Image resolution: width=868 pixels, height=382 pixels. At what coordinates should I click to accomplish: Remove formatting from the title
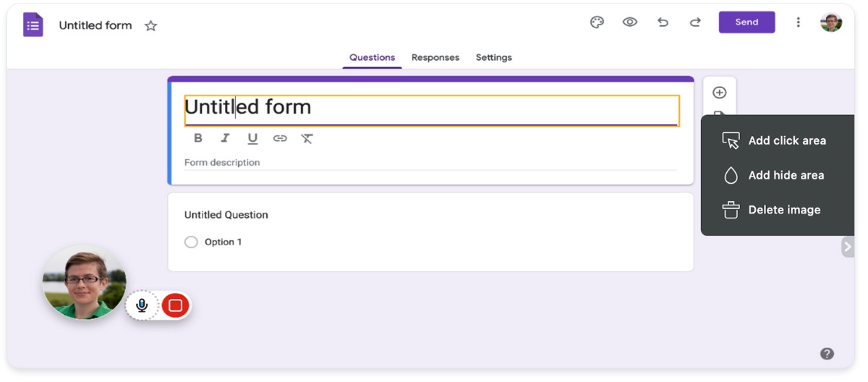coord(307,138)
